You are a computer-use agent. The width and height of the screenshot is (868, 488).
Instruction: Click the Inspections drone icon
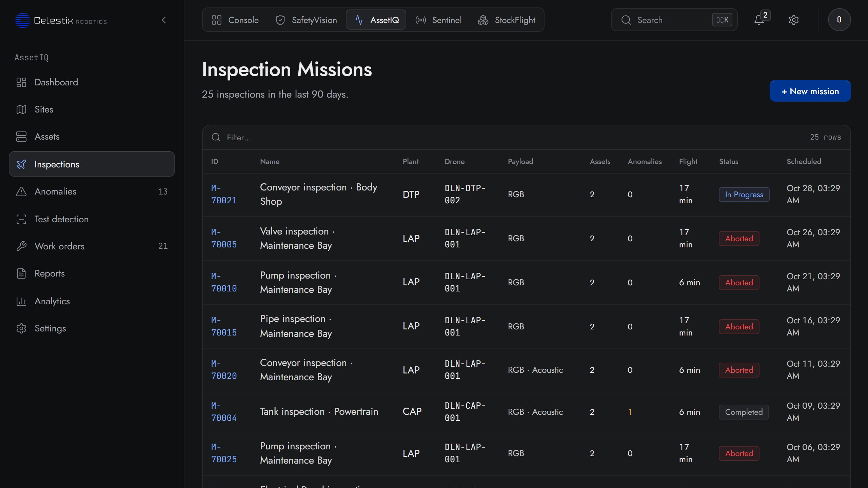21,164
